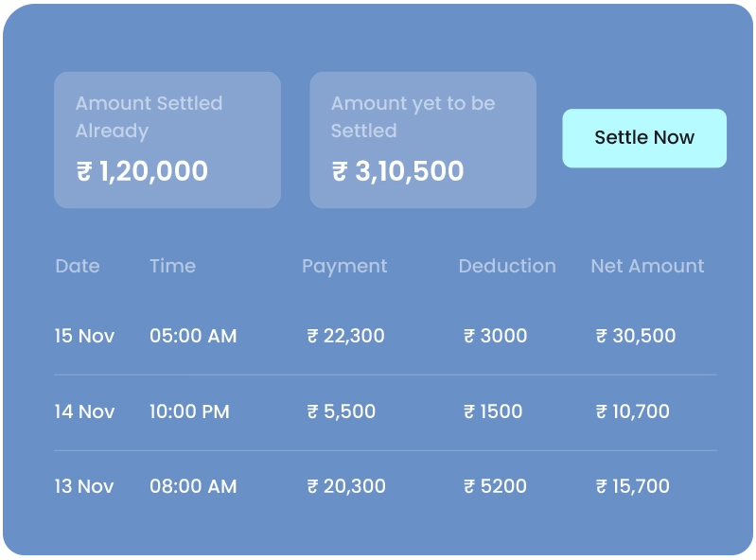Click the ₹ 22,300 payment value

coord(345,336)
